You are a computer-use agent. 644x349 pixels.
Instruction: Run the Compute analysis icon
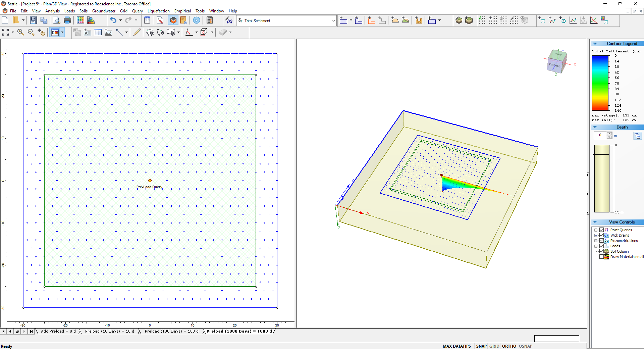point(197,20)
